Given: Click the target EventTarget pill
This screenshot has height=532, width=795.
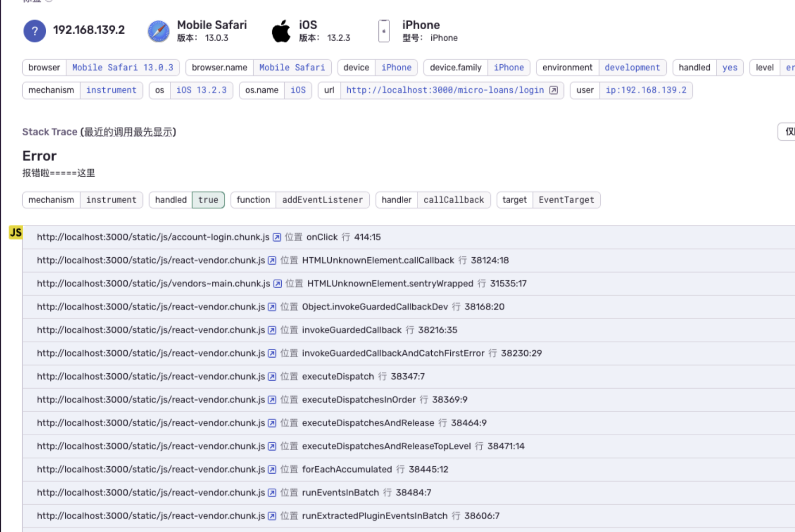Looking at the screenshot, I should point(548,200).
